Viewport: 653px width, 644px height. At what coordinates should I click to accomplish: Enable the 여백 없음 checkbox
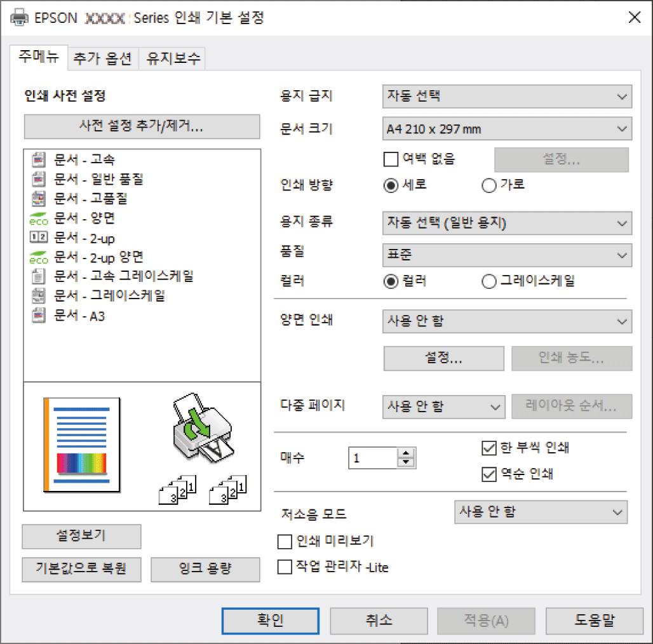pos(391,159)
